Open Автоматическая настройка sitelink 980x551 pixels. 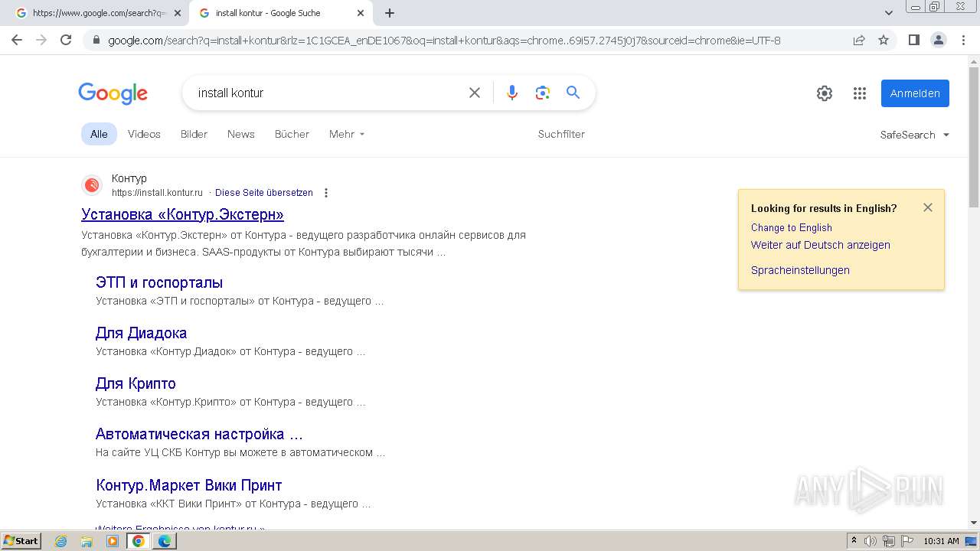coord(199,434)
